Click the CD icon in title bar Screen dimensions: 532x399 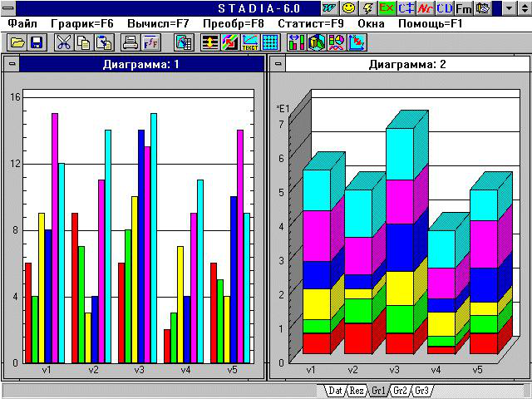445,7
